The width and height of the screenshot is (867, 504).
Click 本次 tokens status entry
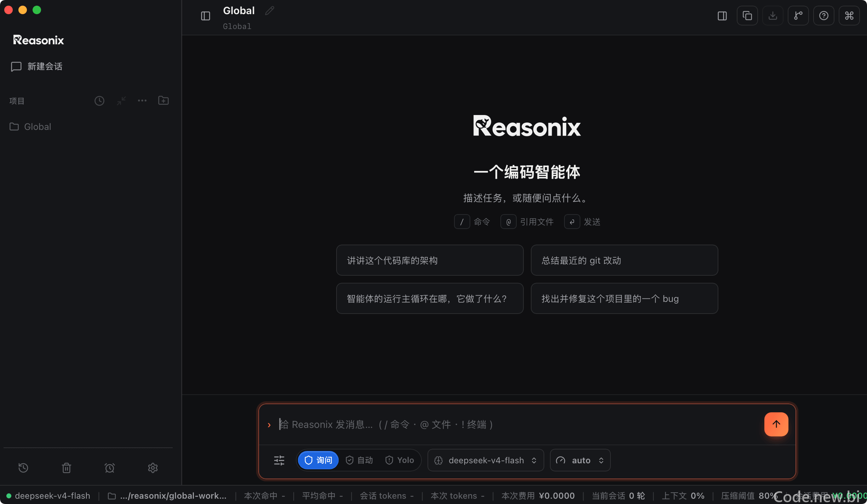click(x=458, y=496)
